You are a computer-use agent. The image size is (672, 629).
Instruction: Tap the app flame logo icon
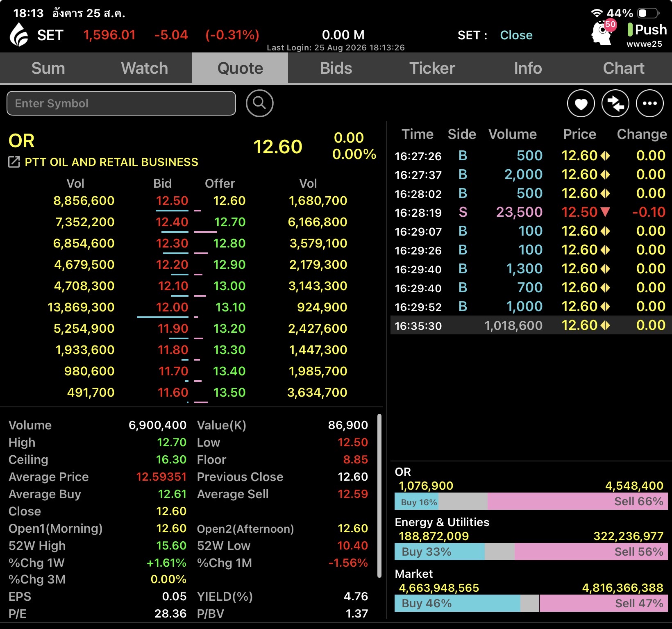(19, 34)
